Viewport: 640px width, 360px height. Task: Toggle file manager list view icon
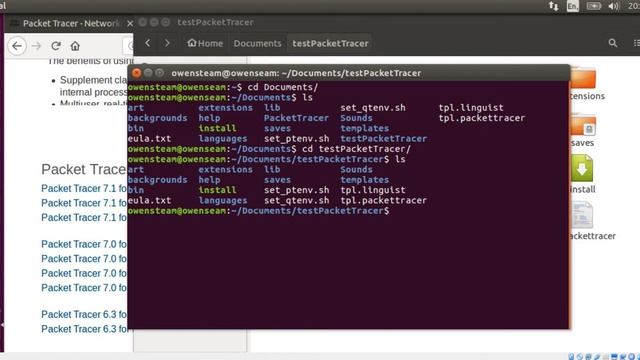click(636, 43)
